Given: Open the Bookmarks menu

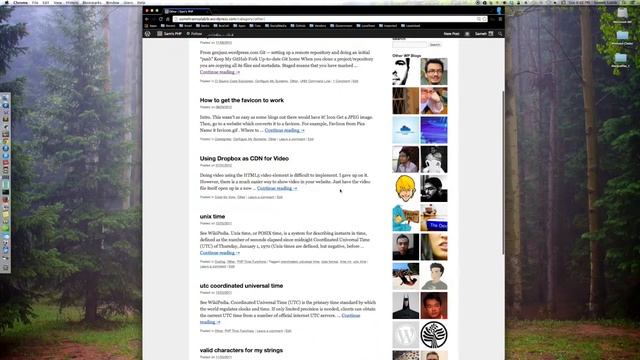Looking at the screenshot, I should [x=92, y=2].
